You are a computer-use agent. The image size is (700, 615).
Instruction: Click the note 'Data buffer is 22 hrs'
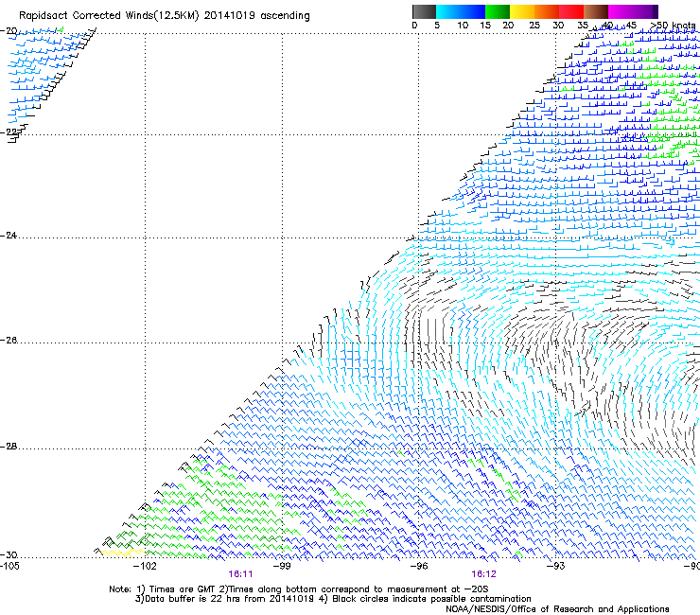(x=191, y=599)
